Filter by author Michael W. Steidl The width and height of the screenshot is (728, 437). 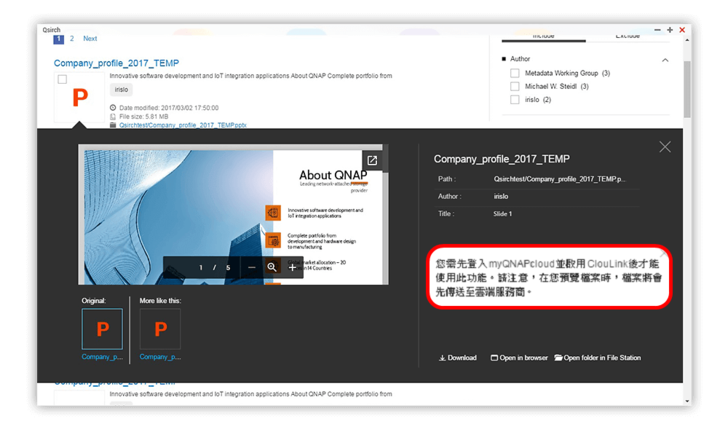click(514, 86)
